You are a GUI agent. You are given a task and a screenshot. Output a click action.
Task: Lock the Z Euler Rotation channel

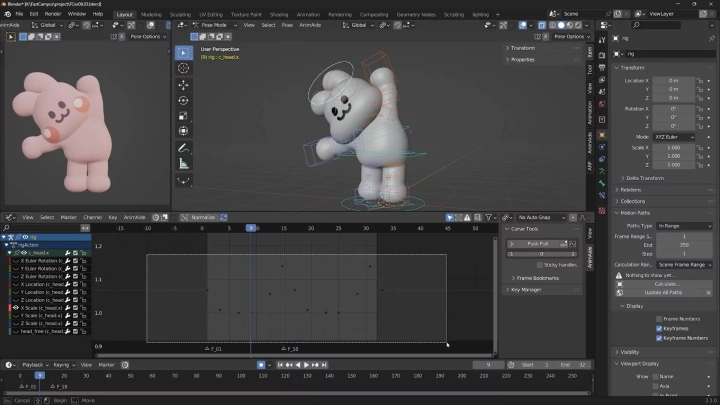point(83,276)
